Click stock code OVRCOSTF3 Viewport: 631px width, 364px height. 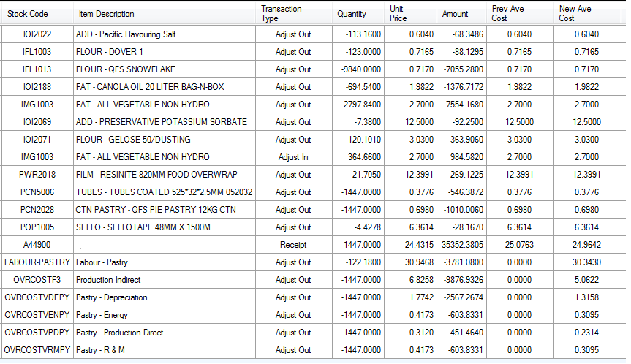37,280
